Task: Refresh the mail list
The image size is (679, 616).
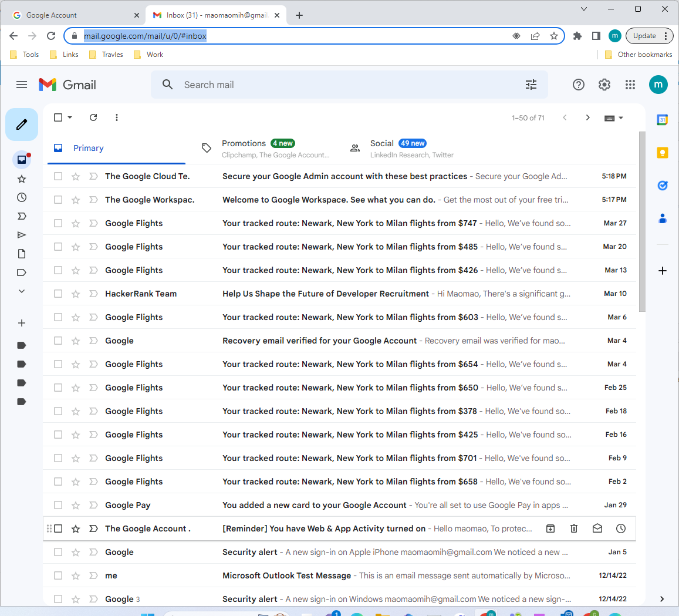Action: coord(93,117)
